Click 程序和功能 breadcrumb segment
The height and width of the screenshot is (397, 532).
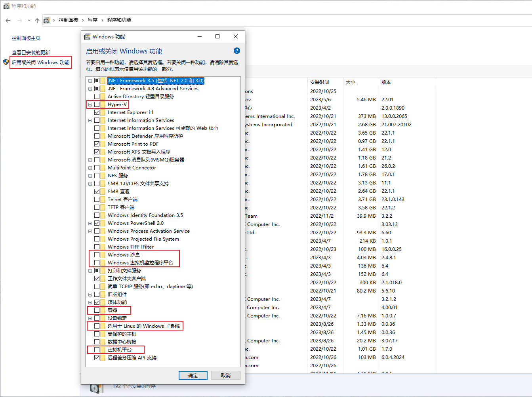(119, 20)
